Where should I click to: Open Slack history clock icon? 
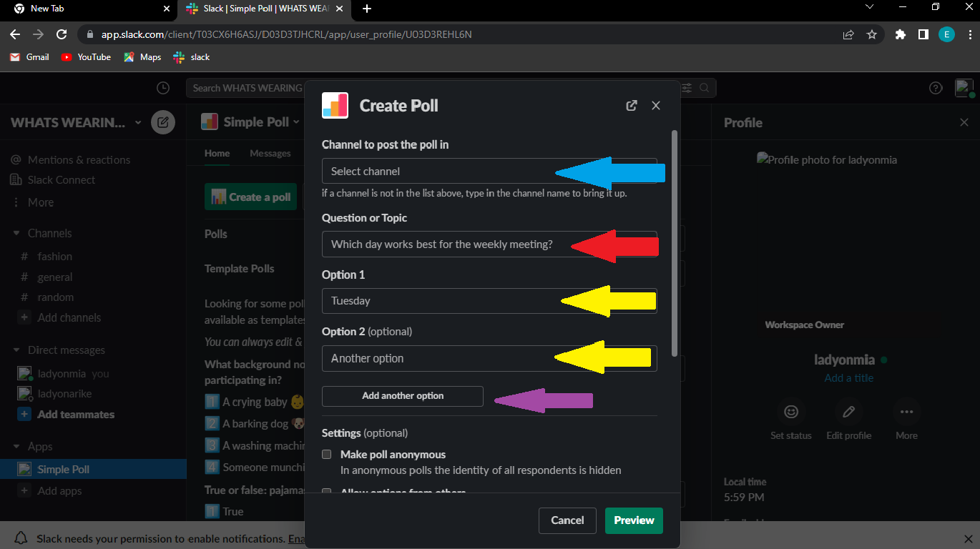click(x=163, y=88)
